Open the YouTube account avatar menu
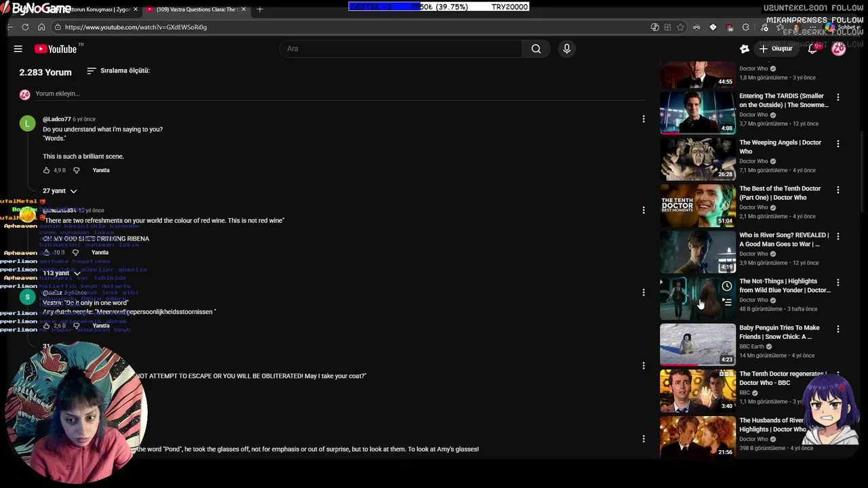868x488 pixels. tap(839, 49)
